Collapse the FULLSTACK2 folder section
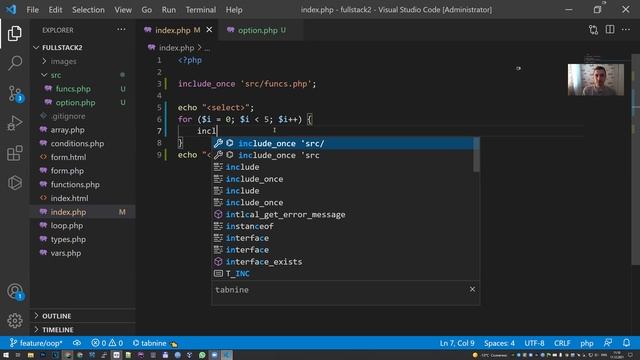This screenshot has width=640, height=360. point(83,48)
